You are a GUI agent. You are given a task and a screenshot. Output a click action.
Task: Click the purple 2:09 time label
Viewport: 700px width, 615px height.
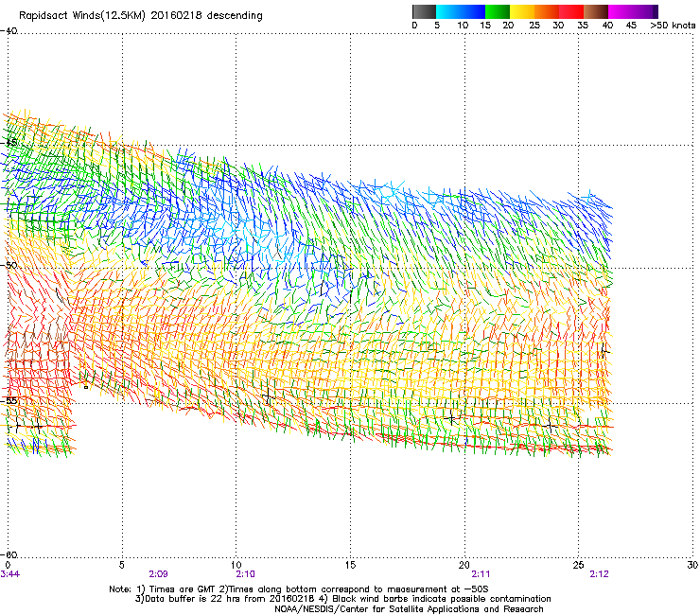coord(159,574)
